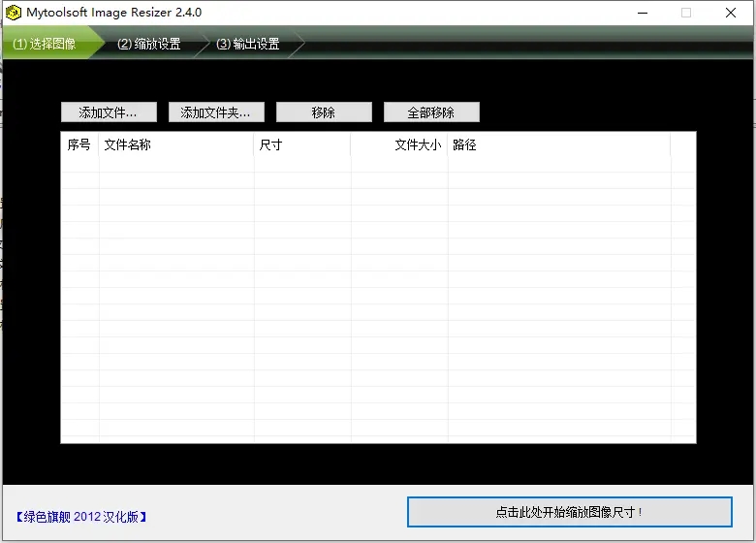756x543 pixels.
Task: Close the Image Resizer window
Action: click(x=731, y=13)
